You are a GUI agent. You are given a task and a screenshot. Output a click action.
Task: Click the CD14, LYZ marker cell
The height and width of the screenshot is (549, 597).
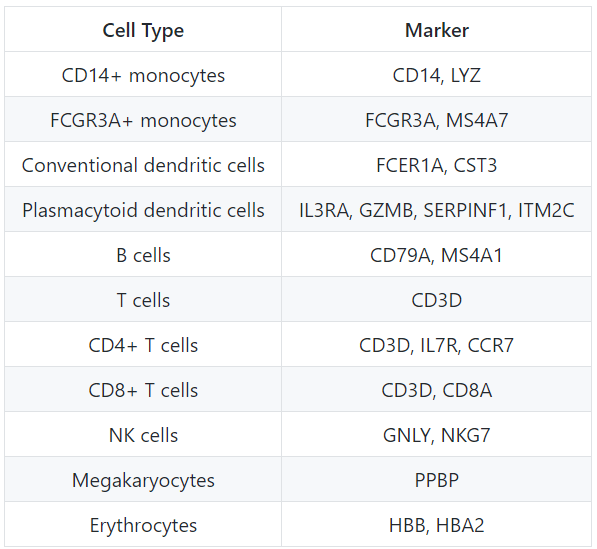(436, 75)
